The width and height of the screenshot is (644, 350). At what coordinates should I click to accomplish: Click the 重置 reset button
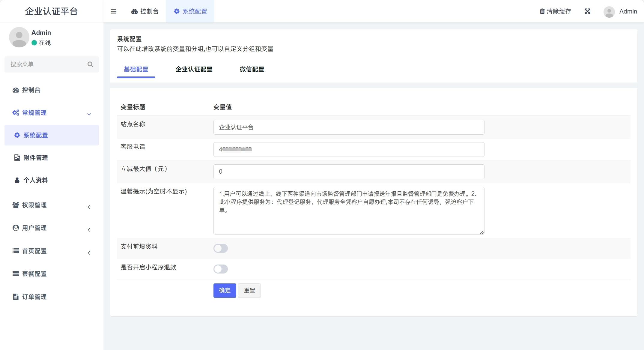(249, 290)
